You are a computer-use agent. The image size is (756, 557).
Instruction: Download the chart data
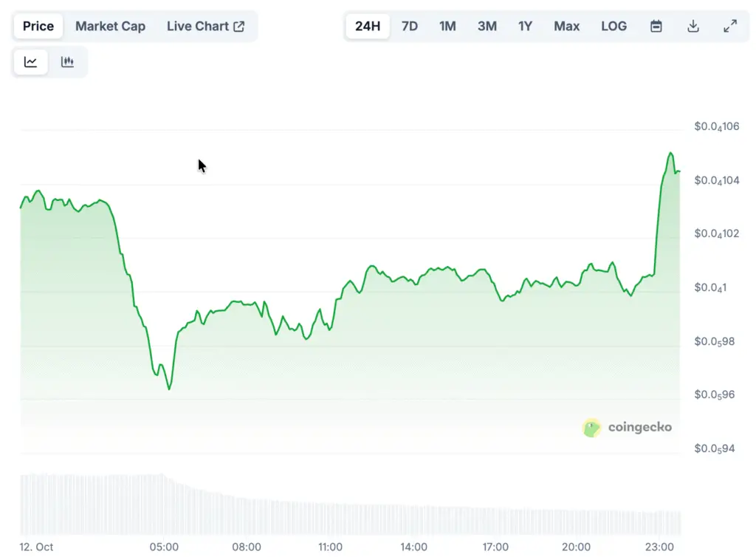point(693,27)
